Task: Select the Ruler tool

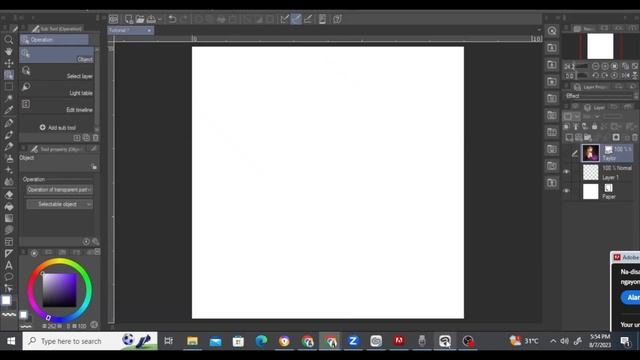Action: click(9, 253)
